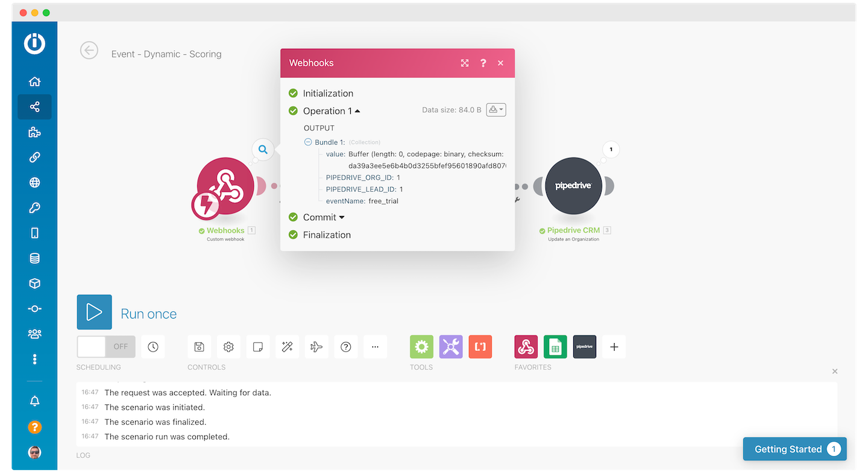
Task: Open user profile avatar
Action: [x=34, y=452]
